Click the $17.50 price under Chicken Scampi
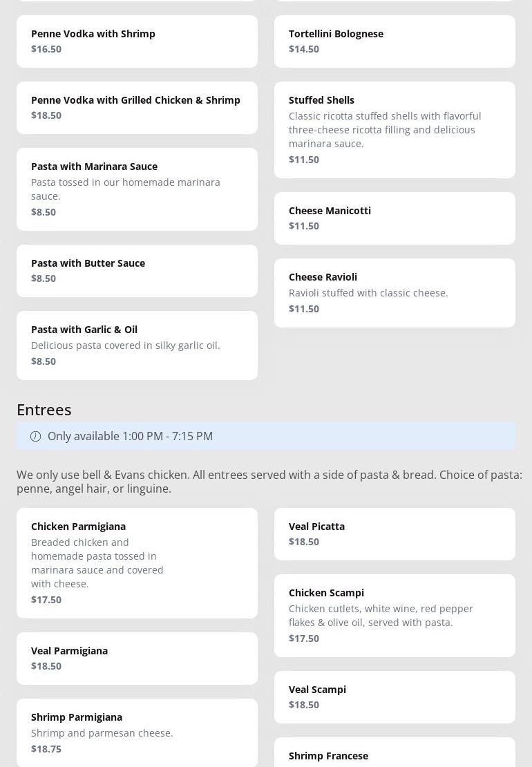This screenshot has height=767, width=532. click(x=304, y=638)
